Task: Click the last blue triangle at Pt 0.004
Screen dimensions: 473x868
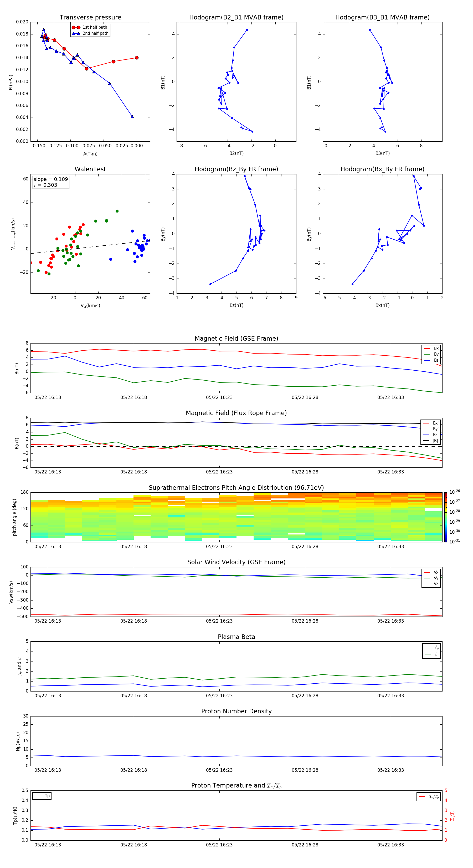Action: 132,117
